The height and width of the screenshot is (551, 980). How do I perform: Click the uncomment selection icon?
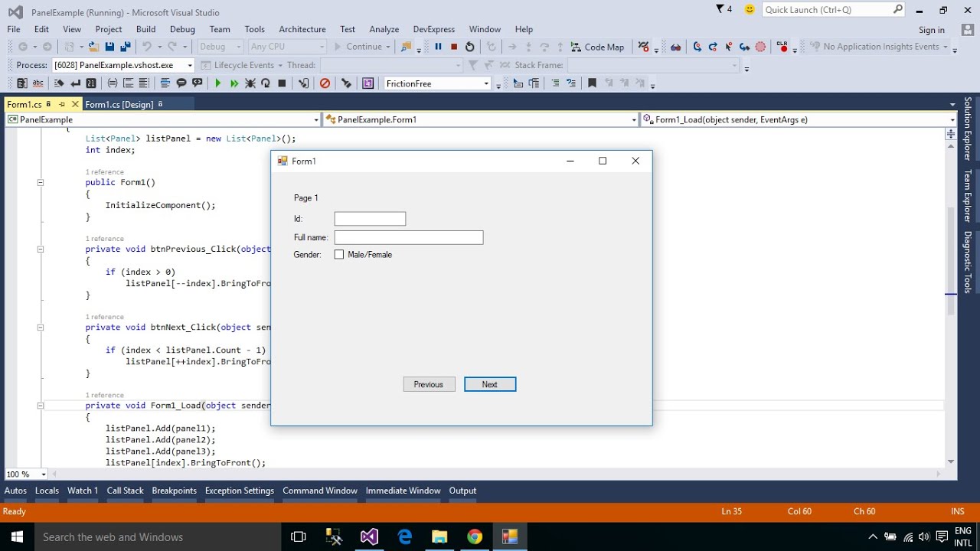click(x=571, y=83)
